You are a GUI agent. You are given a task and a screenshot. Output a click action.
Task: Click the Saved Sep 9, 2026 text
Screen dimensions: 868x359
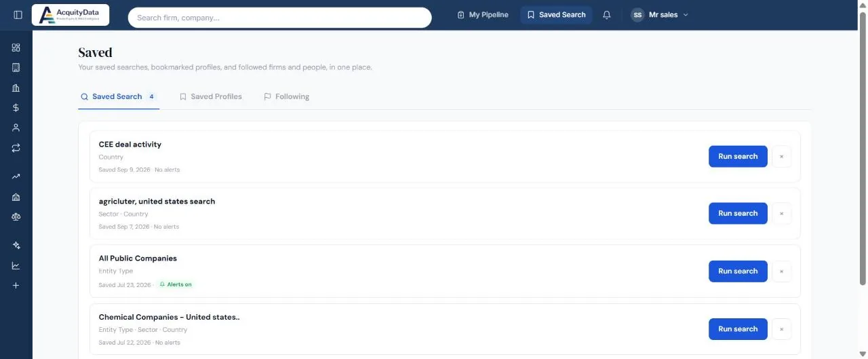[124, 170]
